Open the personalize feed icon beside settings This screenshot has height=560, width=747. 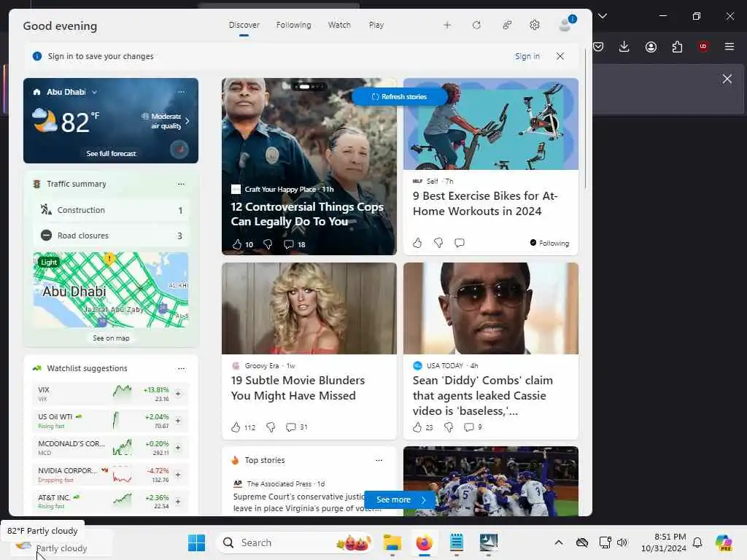point(507,25)
